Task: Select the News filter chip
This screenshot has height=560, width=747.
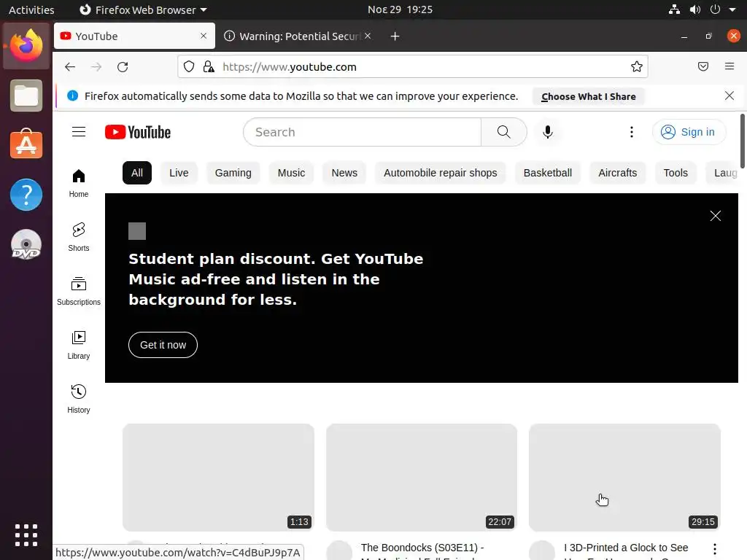Action: (x=344, y=173)
